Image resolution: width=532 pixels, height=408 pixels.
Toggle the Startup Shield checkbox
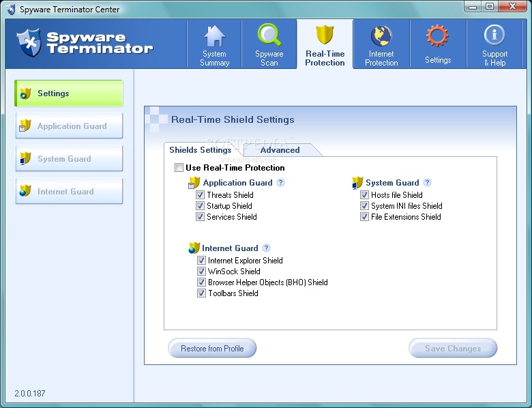click(200, 205)
